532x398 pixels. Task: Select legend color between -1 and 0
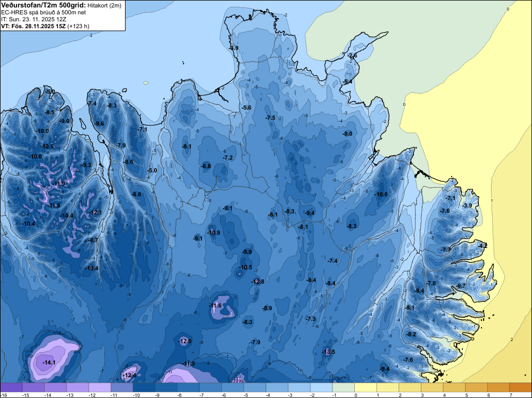pos(344,387)
